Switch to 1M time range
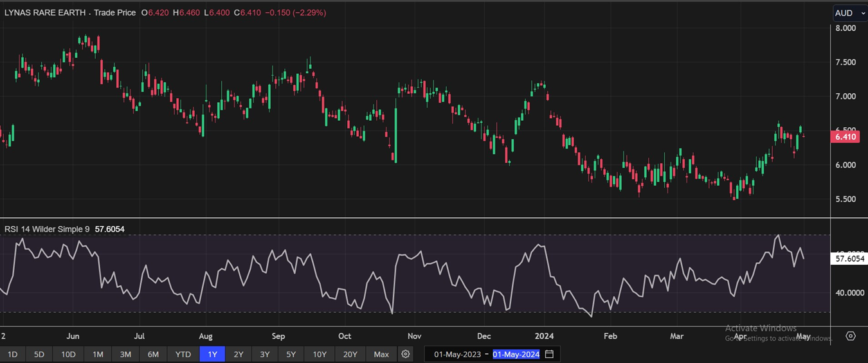 (x=98, y=354)
